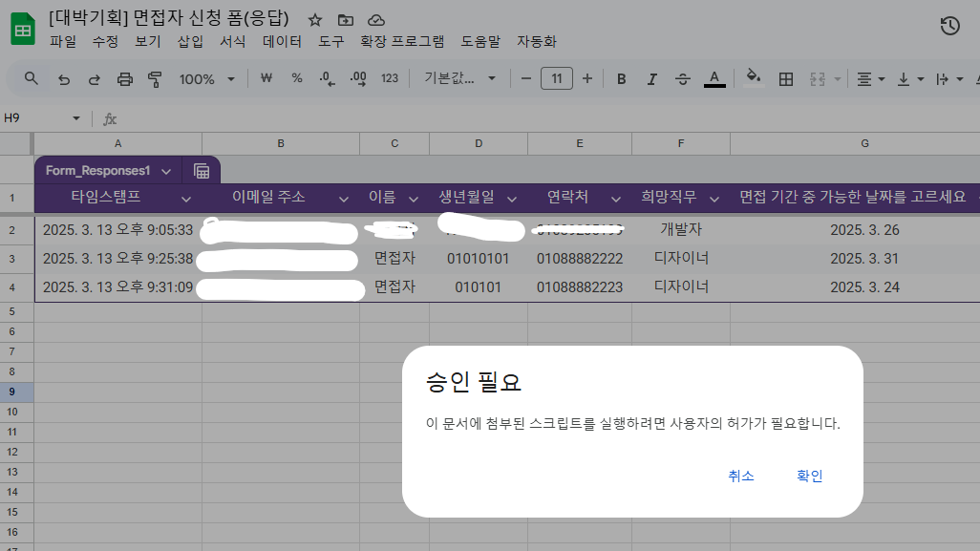This screenshot has width=980, height=551.
Task: Decrease font size with minus
Action: coord(525,78)
